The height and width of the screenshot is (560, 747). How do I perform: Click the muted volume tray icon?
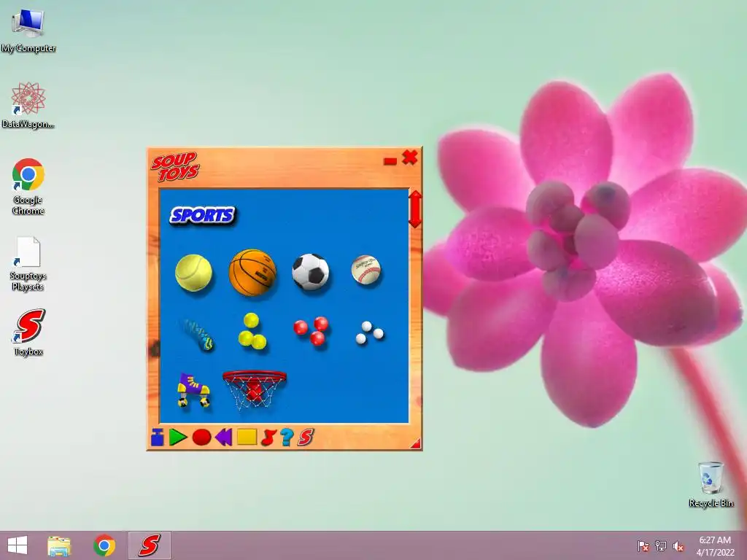coord(678,545)
